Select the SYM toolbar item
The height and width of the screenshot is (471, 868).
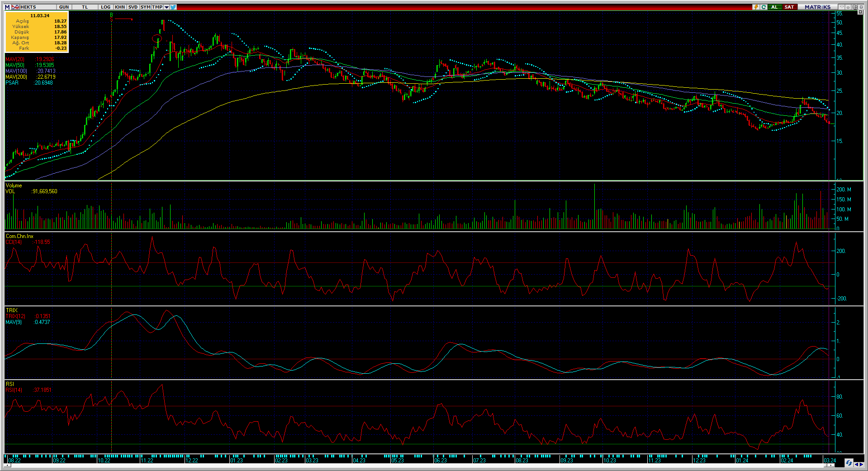[146, 7]
